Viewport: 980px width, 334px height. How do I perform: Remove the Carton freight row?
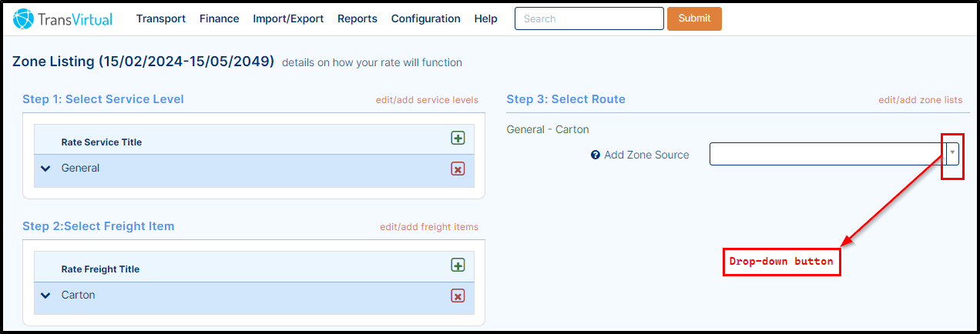(x=458, y=296)
